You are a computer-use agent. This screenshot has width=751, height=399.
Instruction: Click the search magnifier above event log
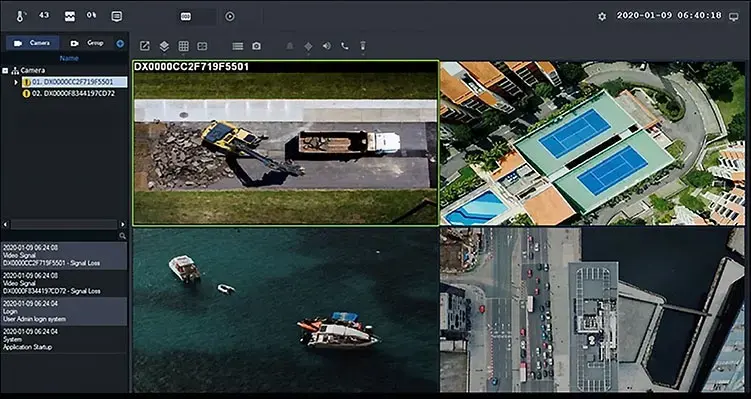(x=123, y=236)
